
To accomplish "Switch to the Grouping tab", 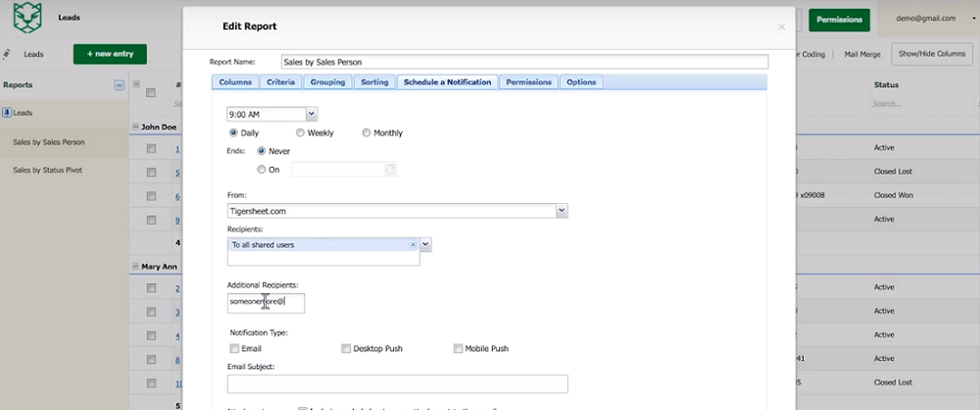I will (327, 82).
